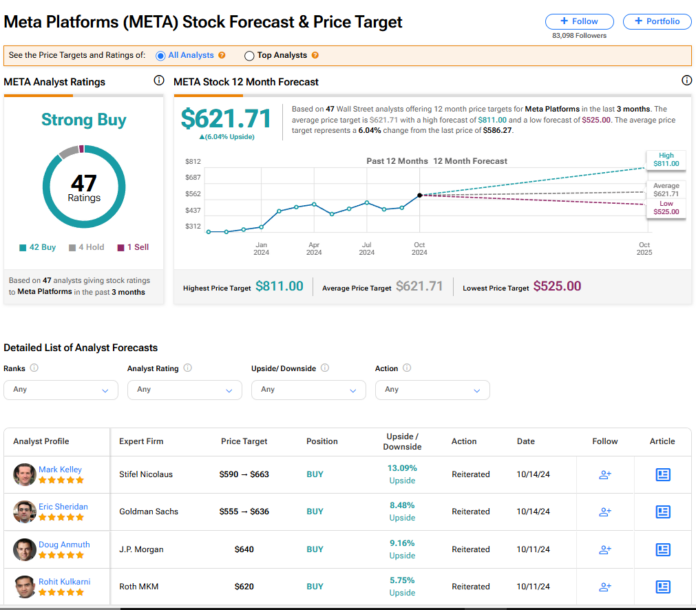Open article icon for Rohit Kulkarni
696x610 pixels.
tap(663, 586)
